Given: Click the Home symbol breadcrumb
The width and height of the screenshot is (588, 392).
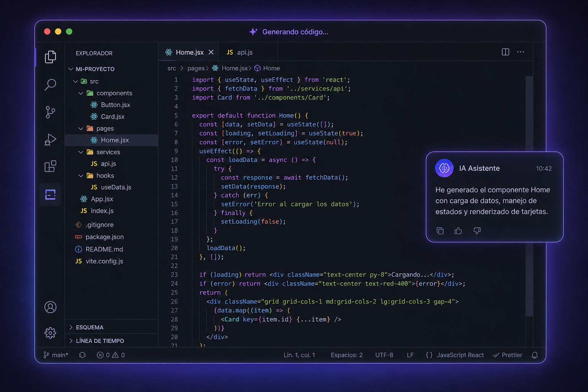Looking at the screenshot, I should pos(271,68).
